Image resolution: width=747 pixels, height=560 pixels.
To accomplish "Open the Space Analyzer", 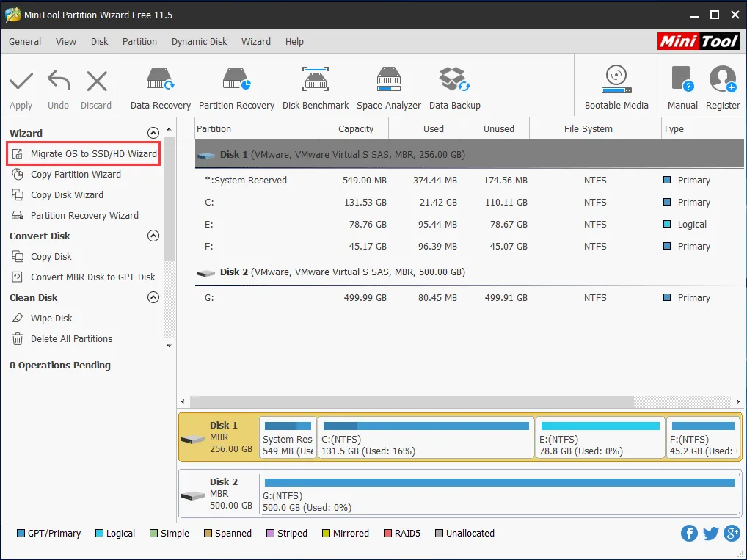I will pos(388,85).
